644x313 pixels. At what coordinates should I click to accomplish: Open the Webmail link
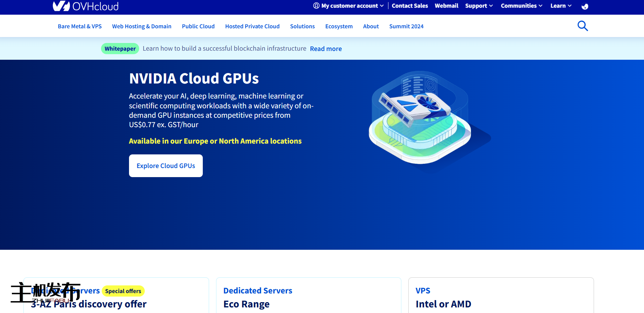(x=446, y=6)
